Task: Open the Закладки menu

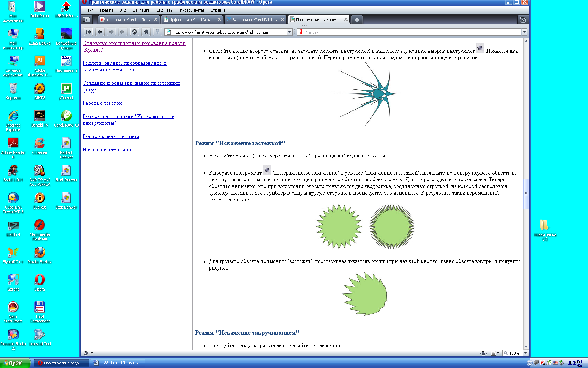Action: pyautogui.click(x=142, y=10)
